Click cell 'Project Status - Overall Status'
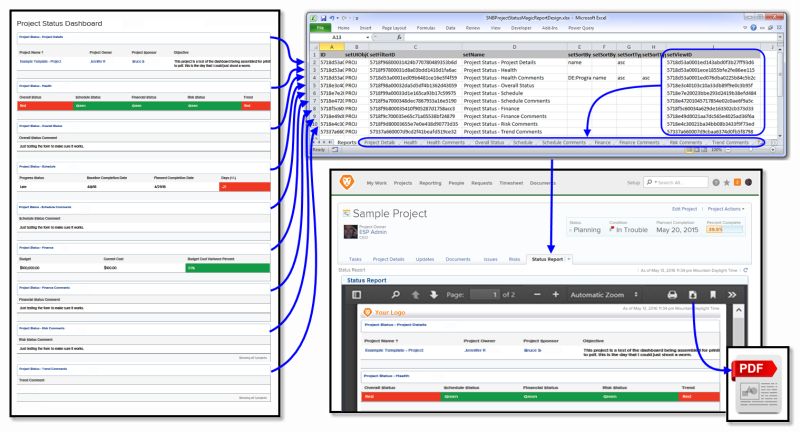This screenshot has height=432, width=800. 498,86
